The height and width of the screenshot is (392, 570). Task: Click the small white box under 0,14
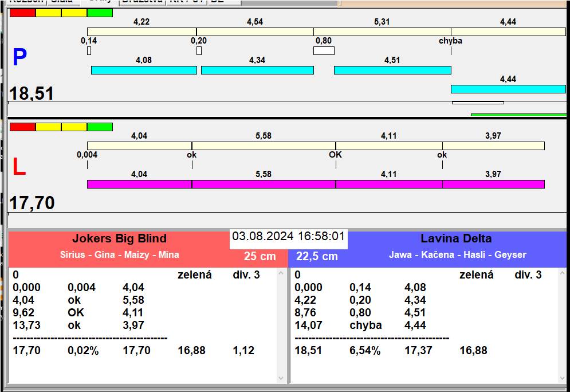pos(89,51)
